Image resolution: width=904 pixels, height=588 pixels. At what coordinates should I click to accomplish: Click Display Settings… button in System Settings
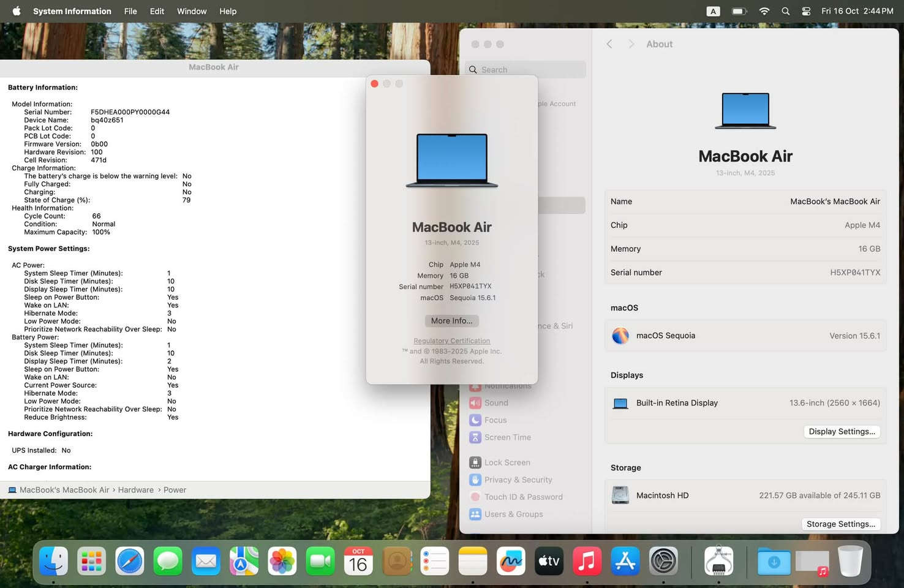[842, 432]
